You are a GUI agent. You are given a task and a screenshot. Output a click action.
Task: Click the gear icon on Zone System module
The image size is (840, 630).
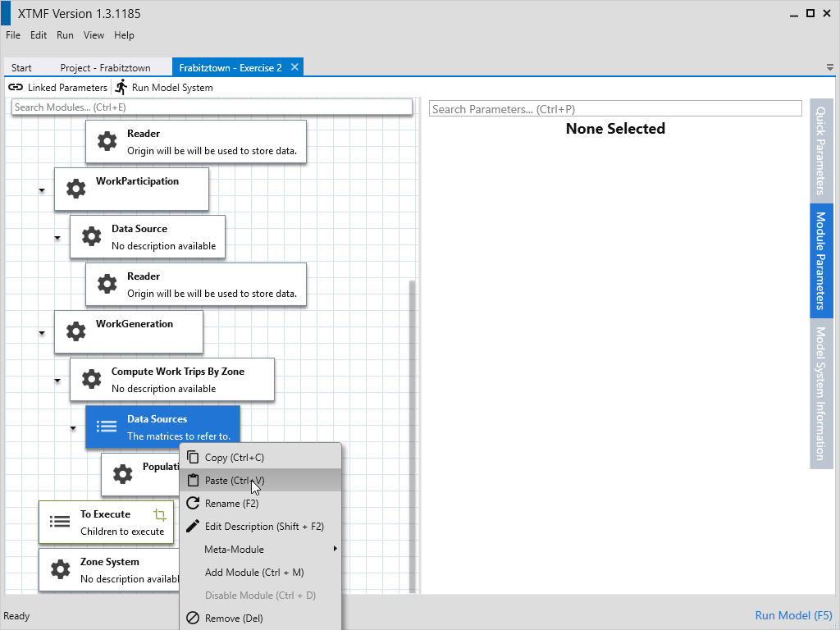(x=60, y=569)
